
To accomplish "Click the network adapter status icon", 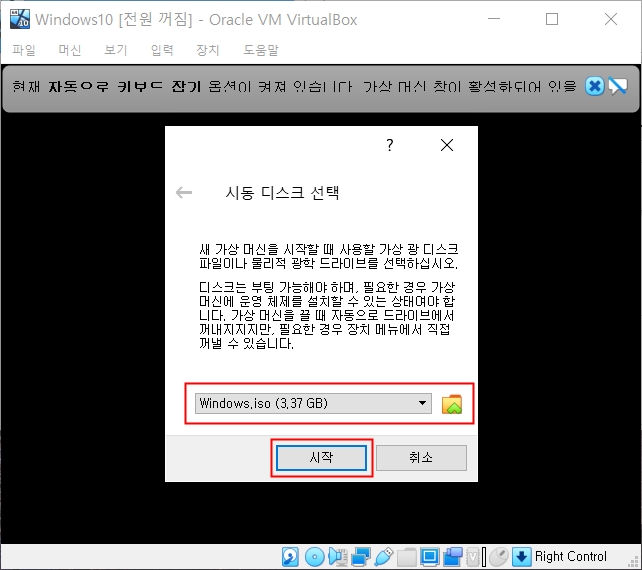I will tap(361, 556).
